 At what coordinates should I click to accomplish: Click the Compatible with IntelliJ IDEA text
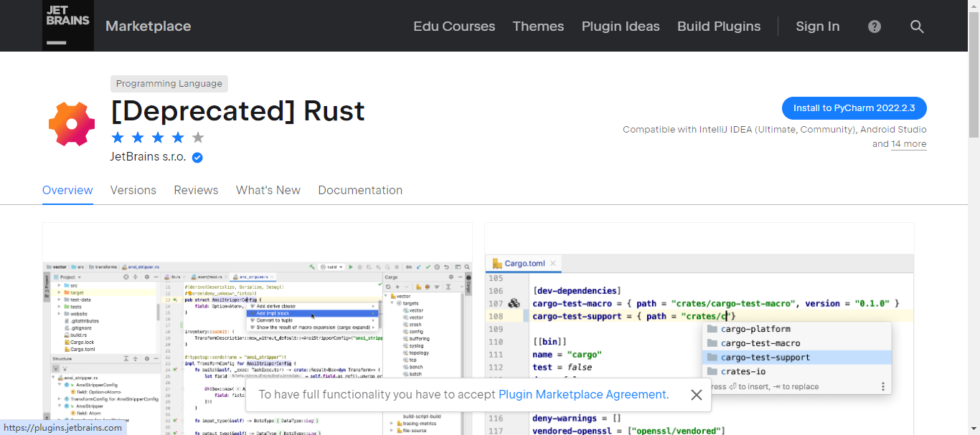point(775,130)
